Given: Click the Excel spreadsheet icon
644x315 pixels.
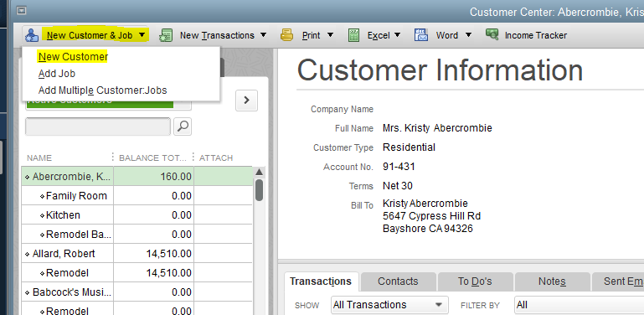Looking at the screenshot, I should tap(353, 35).
